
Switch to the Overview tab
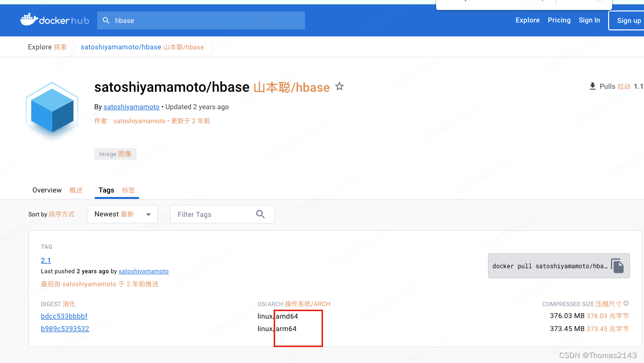(47, 190)
